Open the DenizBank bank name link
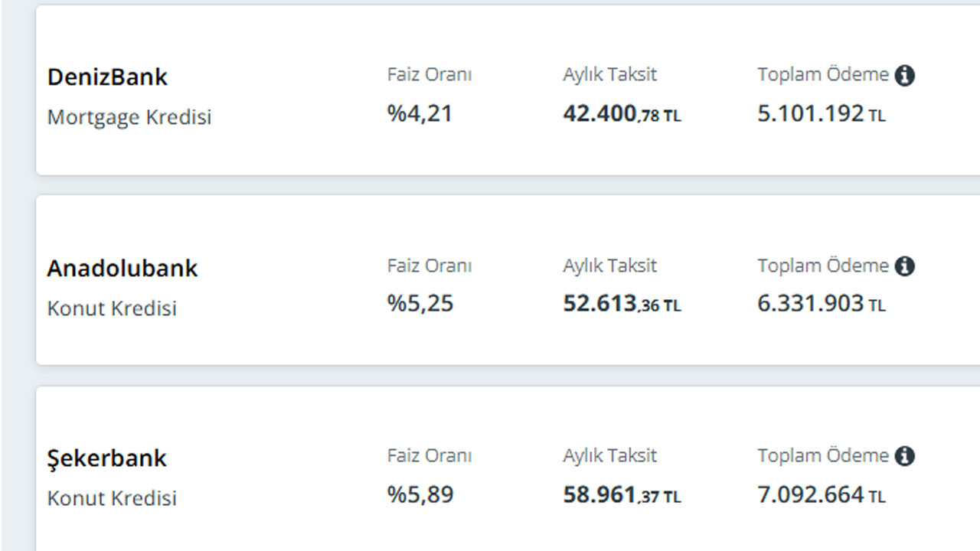The height and width of the screenshot is (551, 980). pyautogui.click(x=107, y=77)
